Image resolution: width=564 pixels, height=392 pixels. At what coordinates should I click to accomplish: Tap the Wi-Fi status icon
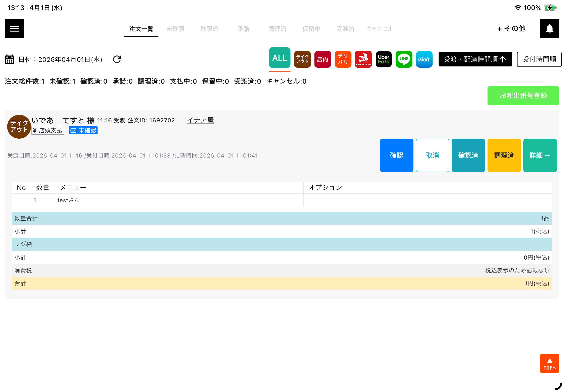pos(518,8)
